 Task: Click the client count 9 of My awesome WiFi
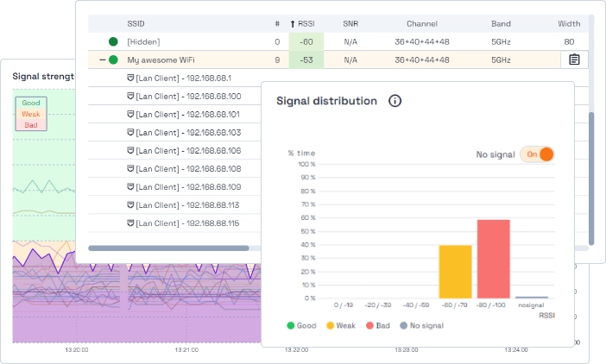click(x=277, y=60)
